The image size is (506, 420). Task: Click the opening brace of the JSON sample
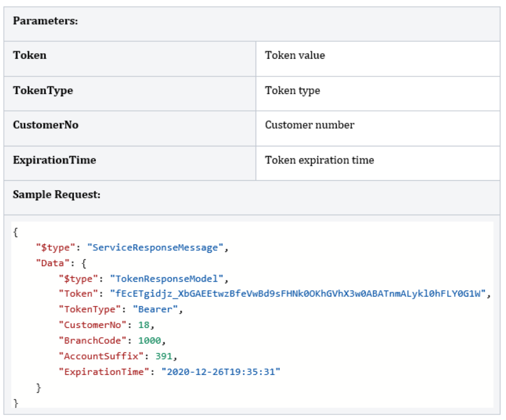click(15, 232)
